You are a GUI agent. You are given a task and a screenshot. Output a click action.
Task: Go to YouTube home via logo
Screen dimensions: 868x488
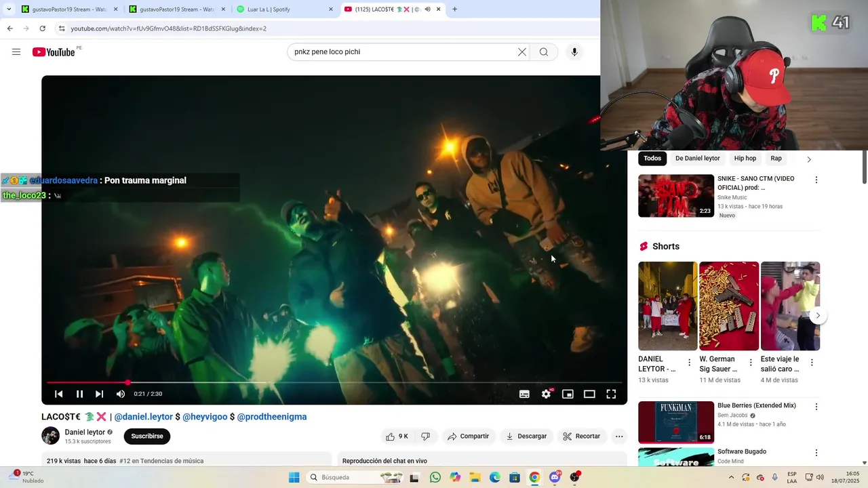[54, 52]
